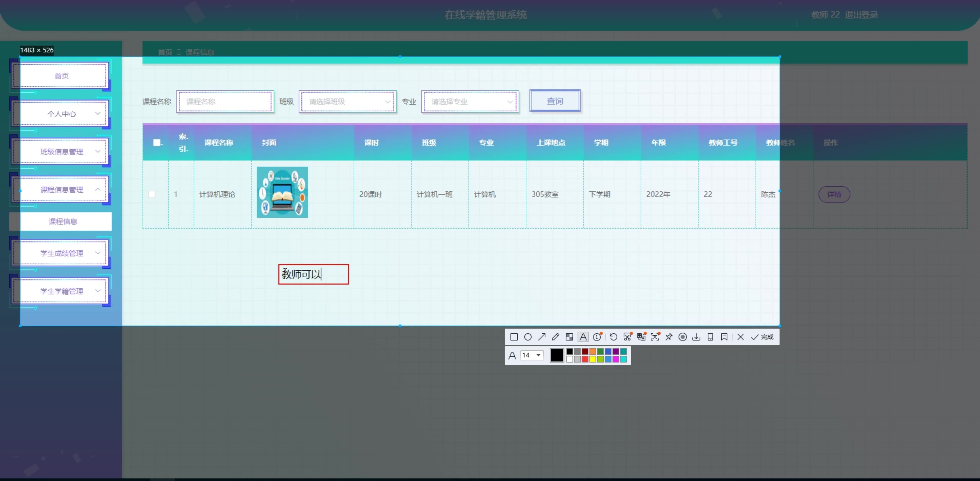
Task: Pin the screenshot to screen
Action: click(x=669, y=337)
